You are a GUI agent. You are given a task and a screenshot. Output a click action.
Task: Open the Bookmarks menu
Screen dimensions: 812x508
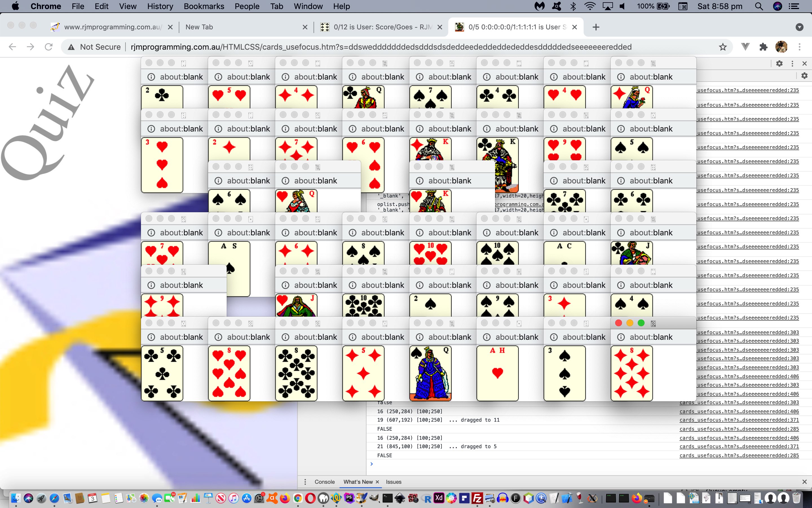coord(204,6)
